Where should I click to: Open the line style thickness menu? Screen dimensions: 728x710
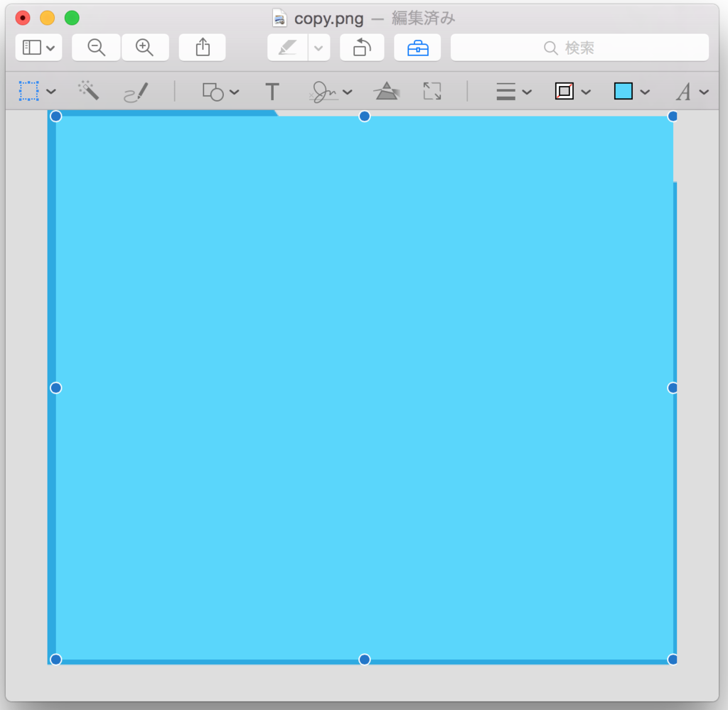(x=505, y=92)
